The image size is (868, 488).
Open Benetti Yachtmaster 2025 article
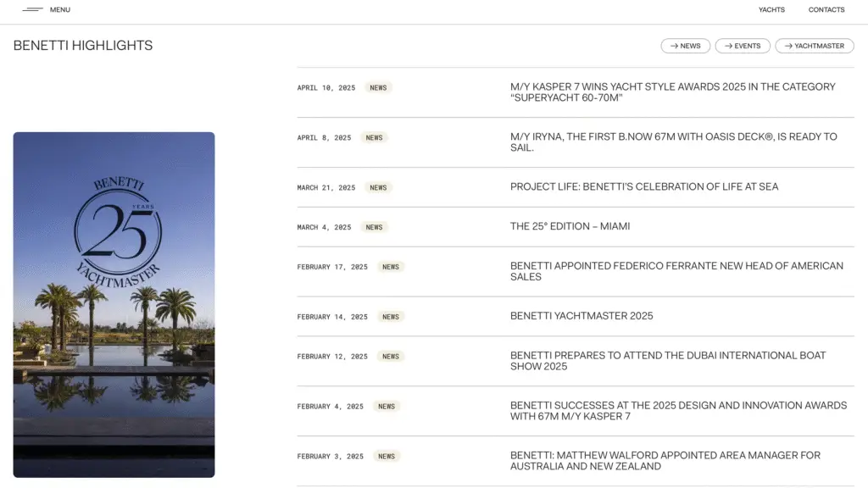point(581,316)
